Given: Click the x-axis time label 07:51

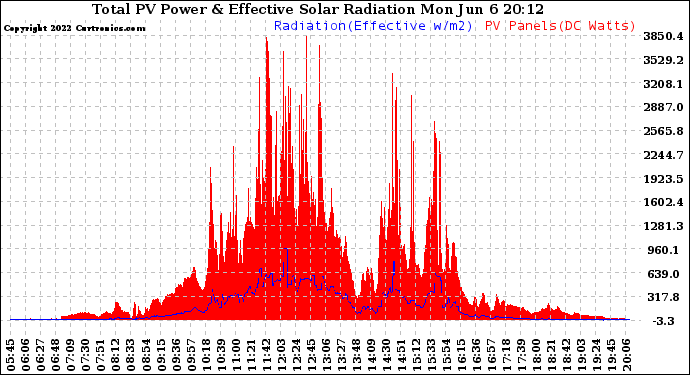Looking at the screenshot, I should pyautogui.click(x=101, y=355).
